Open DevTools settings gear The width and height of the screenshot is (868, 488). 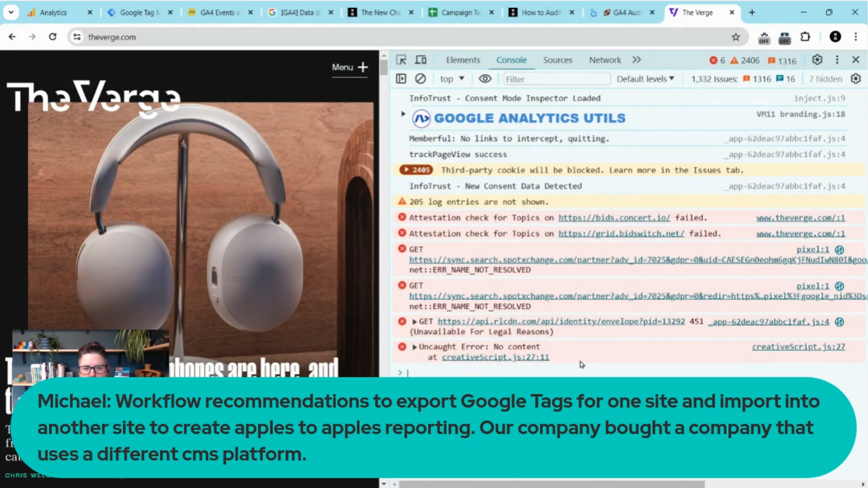[x=817, y=60]
